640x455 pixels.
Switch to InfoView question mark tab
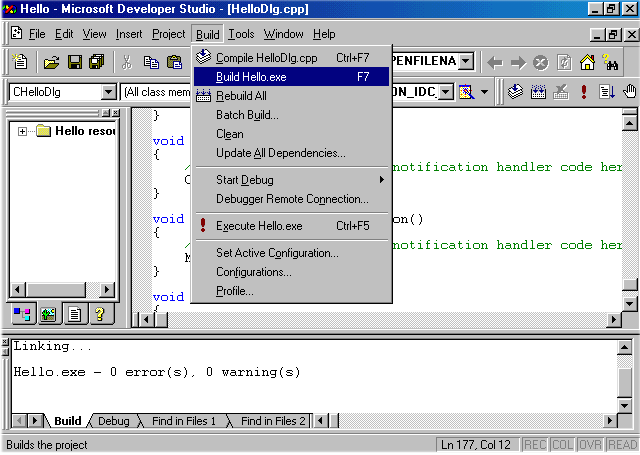pos(100,314)
